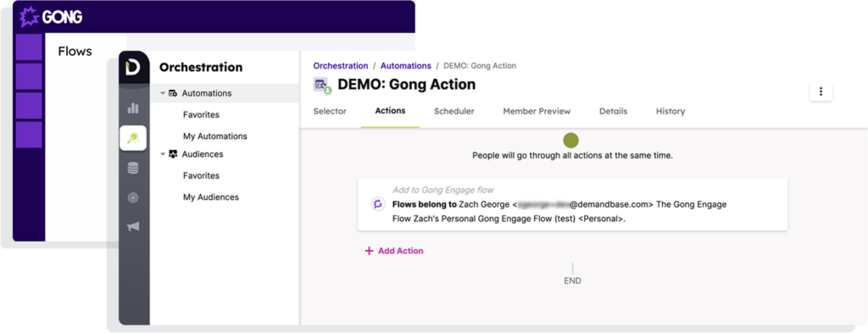
Task: Switch to the Scheduler tab
Action: [x=454, y=111]
